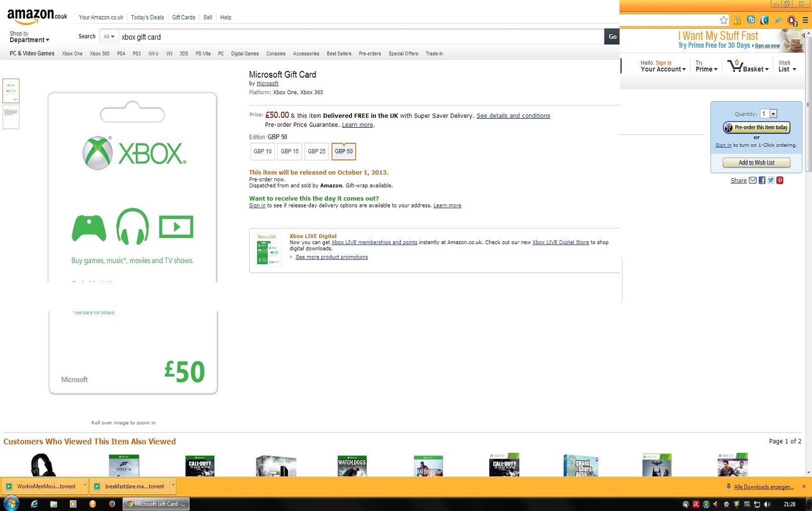
Task: Open the Xbox One category tab
Action: [72, 54]
